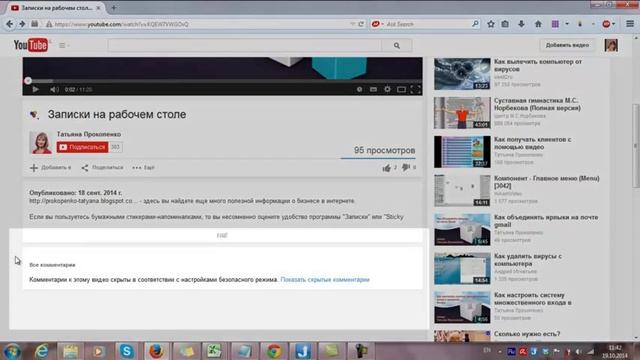Screen dimensions: 640x360
Task: Open the user avatar in YouTube header
Action: click(611, 45)
